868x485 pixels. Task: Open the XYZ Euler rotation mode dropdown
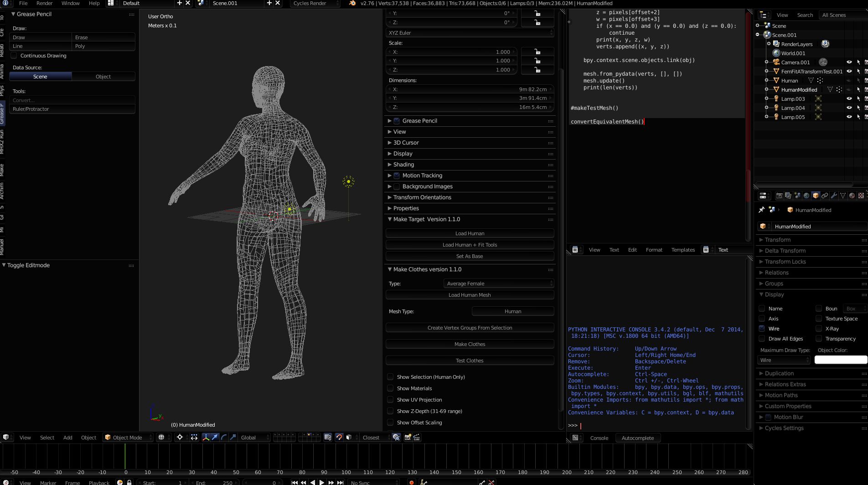470,33
